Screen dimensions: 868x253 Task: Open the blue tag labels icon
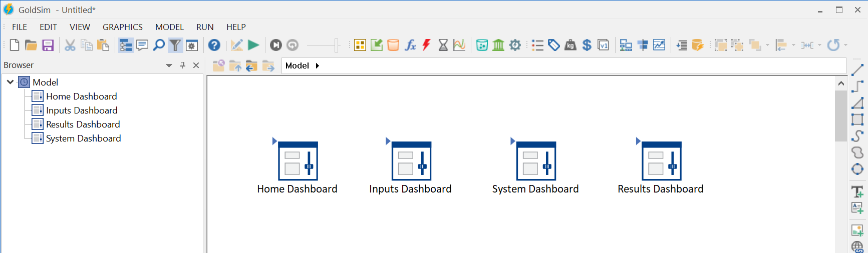554,45
